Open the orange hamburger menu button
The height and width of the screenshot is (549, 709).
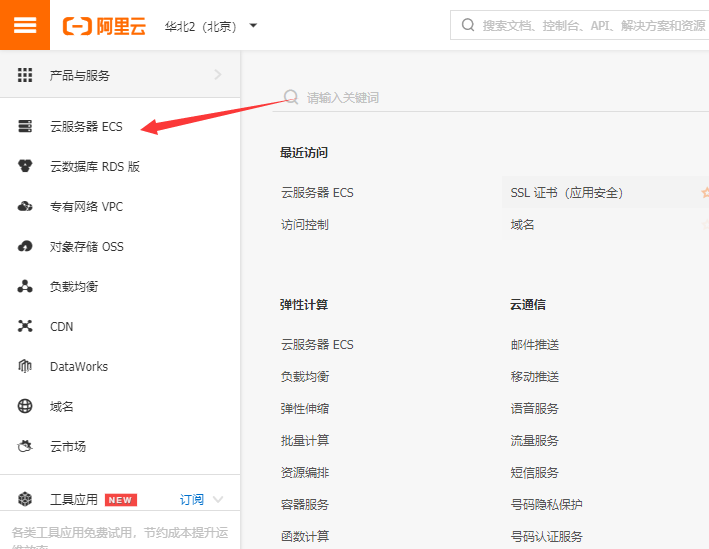click(25, 25)
